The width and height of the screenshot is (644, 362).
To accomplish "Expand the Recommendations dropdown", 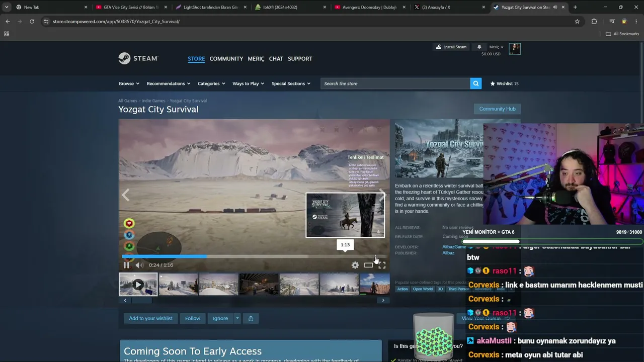I will click(x=169, y=83).
